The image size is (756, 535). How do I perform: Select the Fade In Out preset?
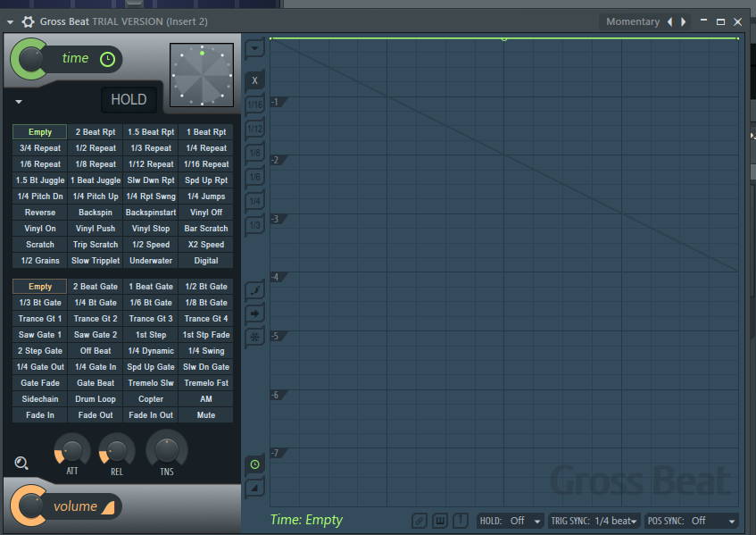click(x=151, y=415)
